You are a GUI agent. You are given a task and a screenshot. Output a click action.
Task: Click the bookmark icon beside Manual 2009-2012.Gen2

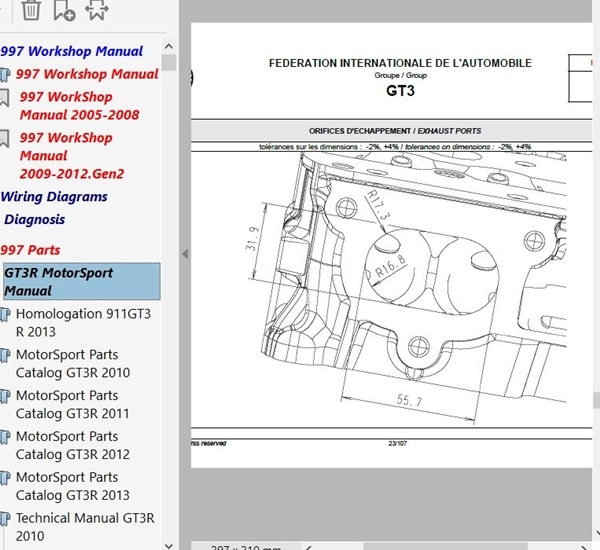click(4, 139)
